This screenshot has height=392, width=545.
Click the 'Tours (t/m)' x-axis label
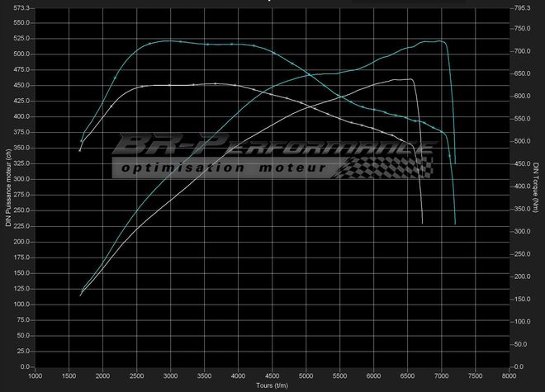click(x=272, y=385)
